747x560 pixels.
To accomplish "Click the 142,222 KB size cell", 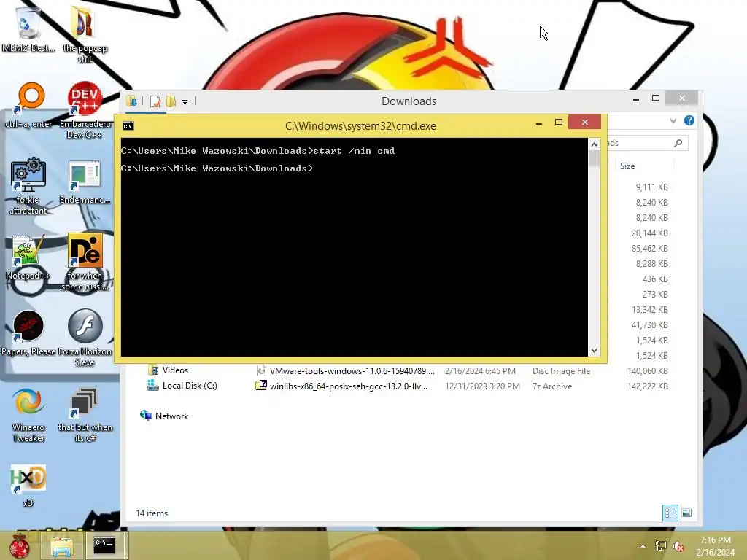I will [648, 386].
